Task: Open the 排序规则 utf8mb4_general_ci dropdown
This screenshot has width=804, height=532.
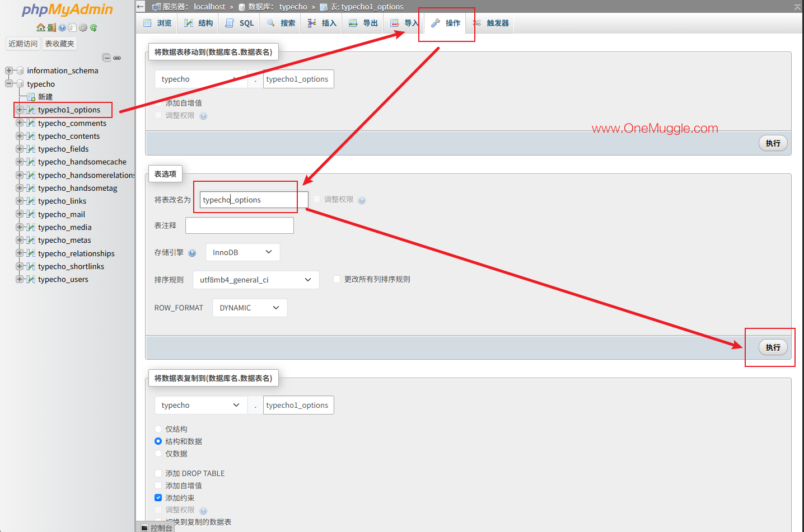Action: point(256,280)
